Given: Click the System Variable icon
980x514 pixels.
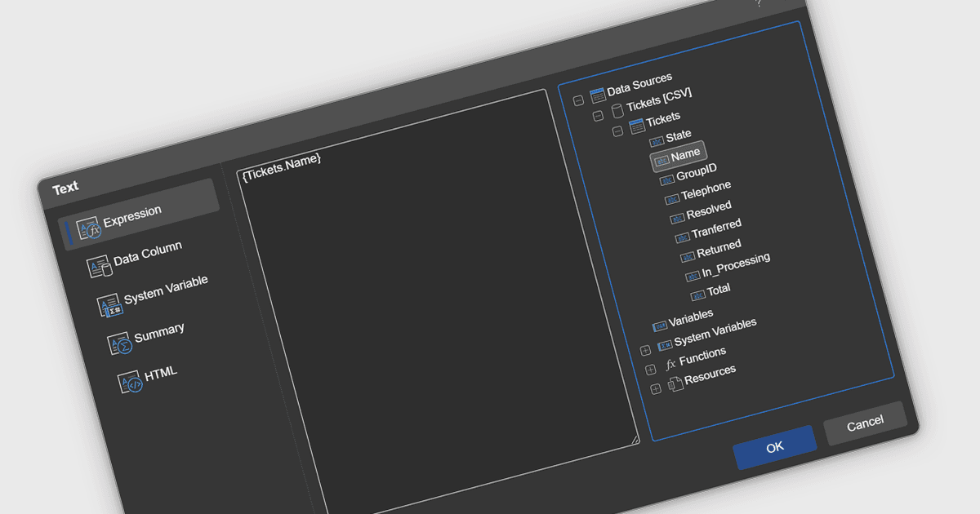Looking at the screenshot, I should [109, 305].
